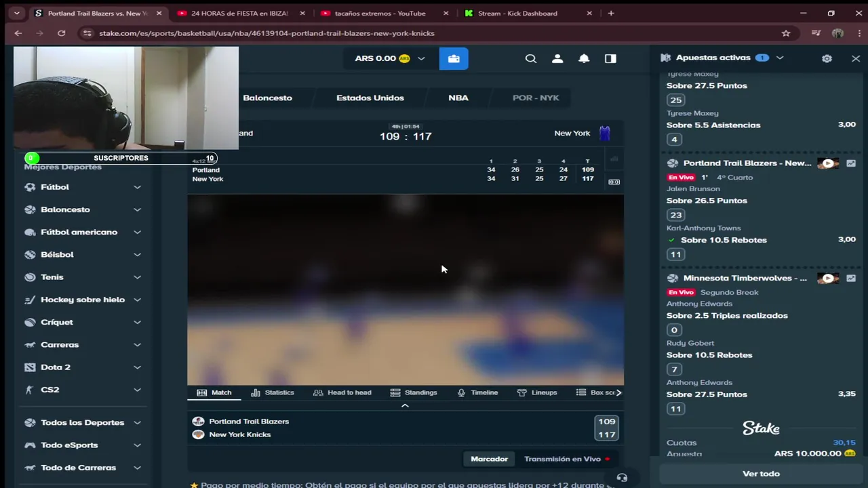Open the user profile icon
Viewport: 868px width, 488px height.
(557, 58)
